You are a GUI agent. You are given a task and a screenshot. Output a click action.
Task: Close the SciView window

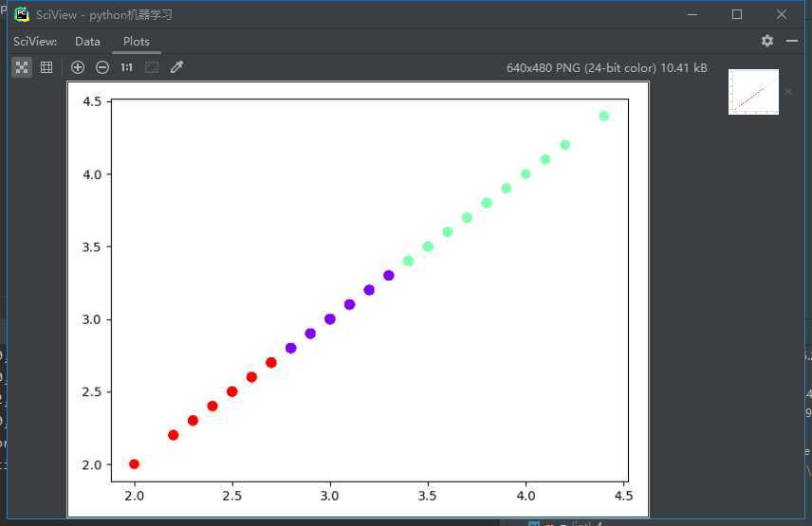pyautogui.click(x=782, y=14)
